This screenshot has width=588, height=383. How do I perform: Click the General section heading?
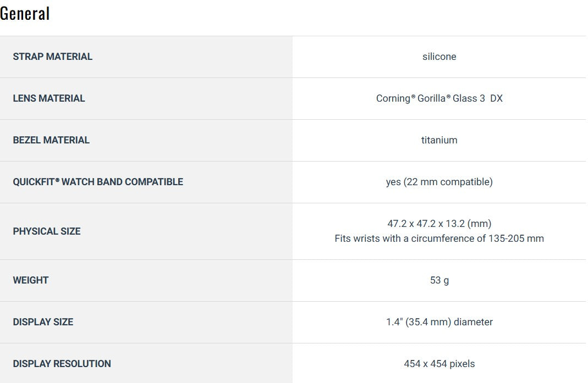pyautogui.click(x=25, y=13)
